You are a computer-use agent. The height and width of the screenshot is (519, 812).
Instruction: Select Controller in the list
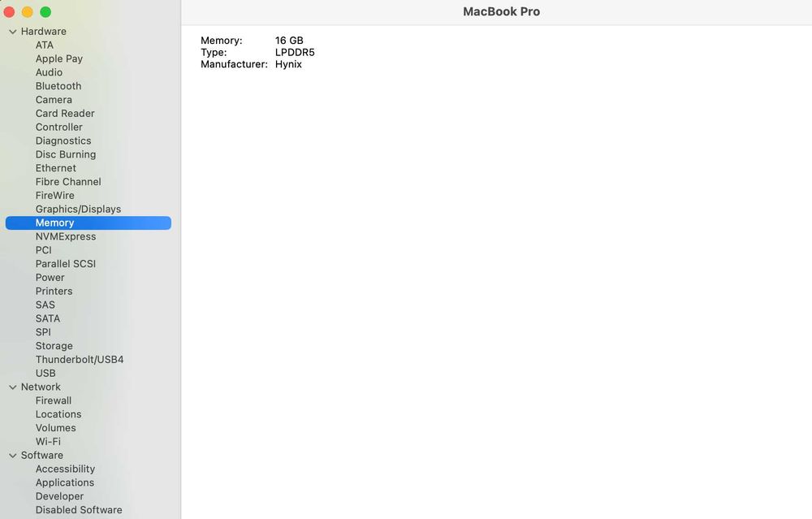58,127
